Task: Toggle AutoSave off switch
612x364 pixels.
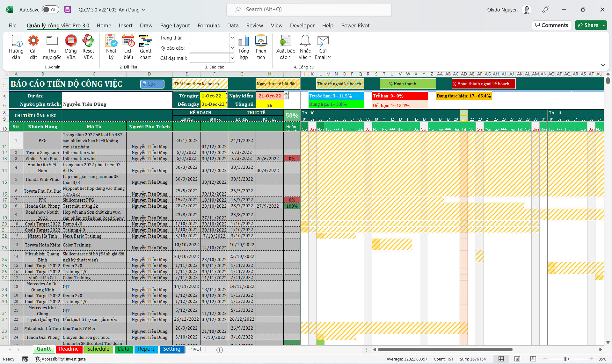Action: coord(50,10)
